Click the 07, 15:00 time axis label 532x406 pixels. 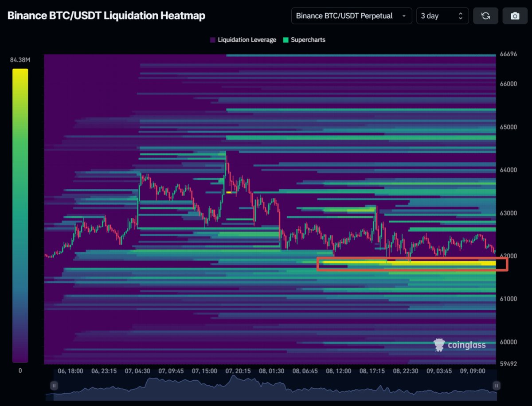204,371
